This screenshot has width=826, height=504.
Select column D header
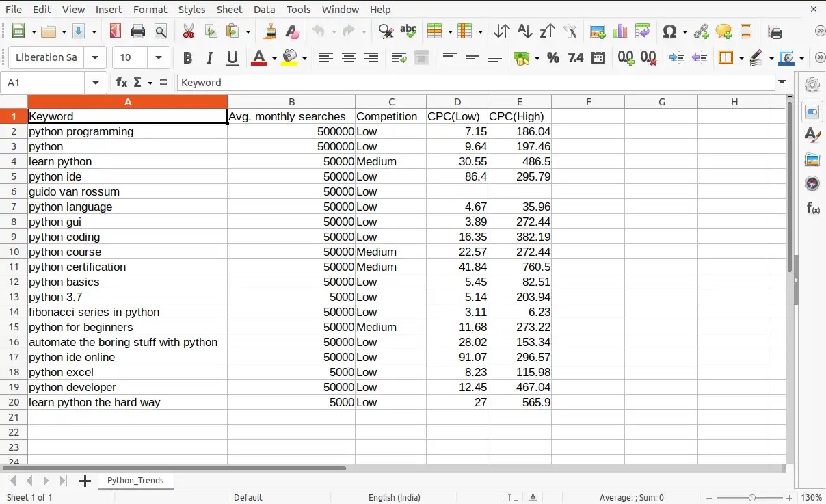click(457, 102)
